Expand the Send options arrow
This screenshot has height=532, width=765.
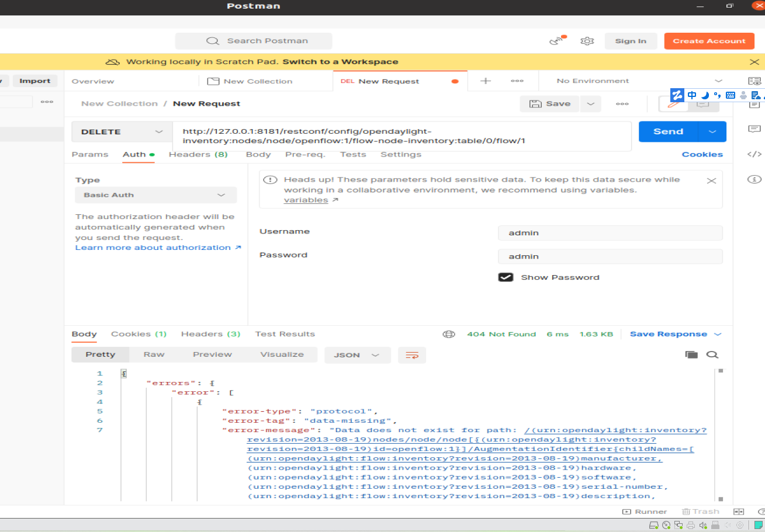[x=712, y=132]
